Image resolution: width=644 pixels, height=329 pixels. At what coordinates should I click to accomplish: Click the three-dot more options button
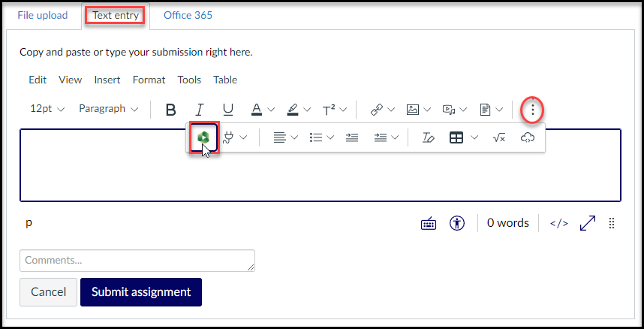532,110
